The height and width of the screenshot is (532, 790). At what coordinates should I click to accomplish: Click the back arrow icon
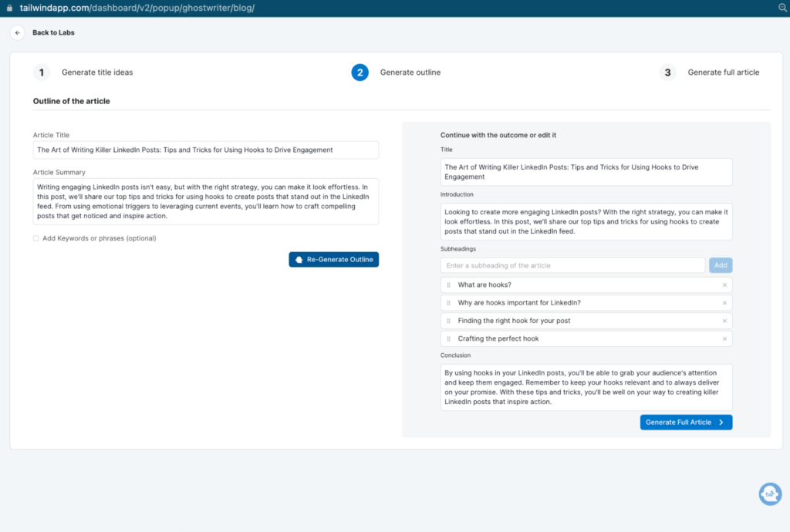[18, 32]
